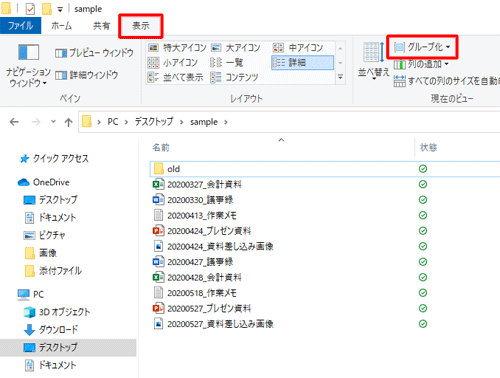Open クイック アクセス in navigation pane
Image resolution: width=500 pixels, height=378 pixels.
pos(54,159)
